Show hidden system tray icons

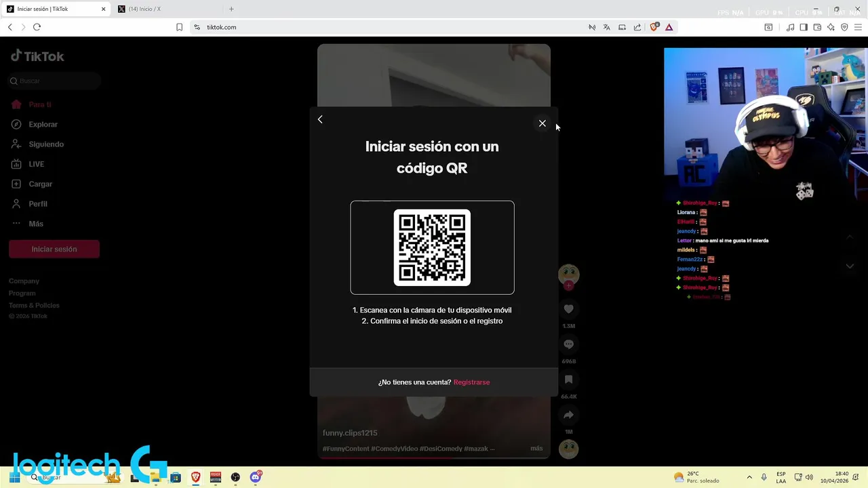749,477
